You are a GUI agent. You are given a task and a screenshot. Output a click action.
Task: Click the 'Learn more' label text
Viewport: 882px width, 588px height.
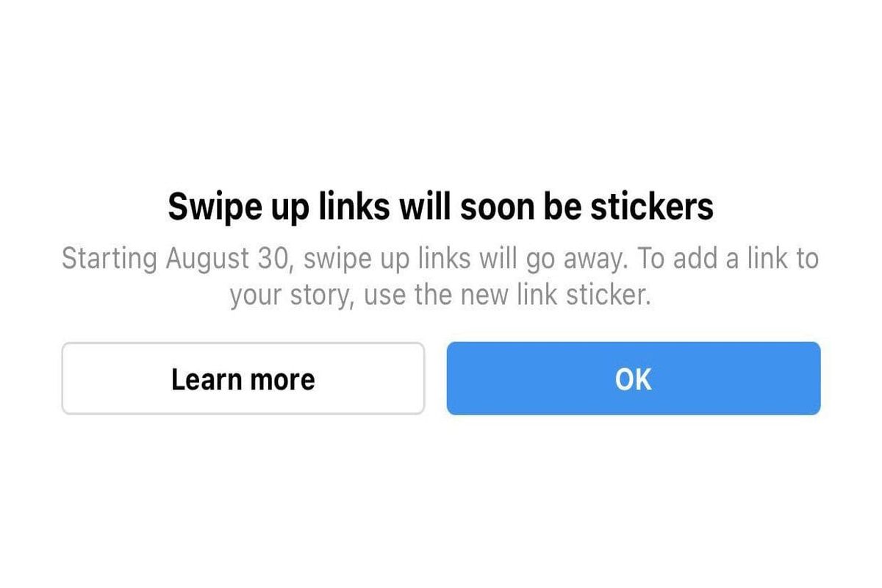click(243, 379)
